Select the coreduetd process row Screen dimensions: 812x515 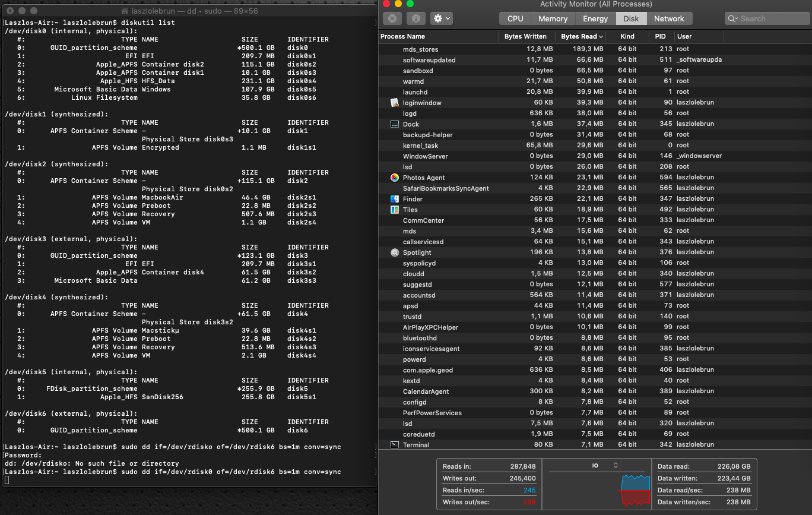pyautogui.click(x=595, y=434)
